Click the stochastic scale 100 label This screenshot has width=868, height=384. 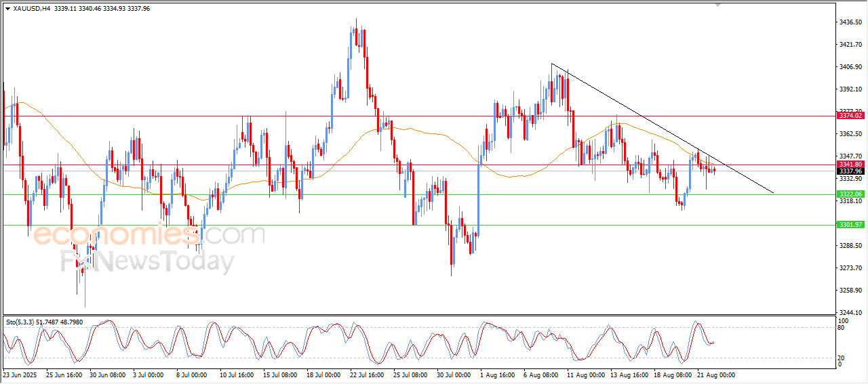coord(844,320)
